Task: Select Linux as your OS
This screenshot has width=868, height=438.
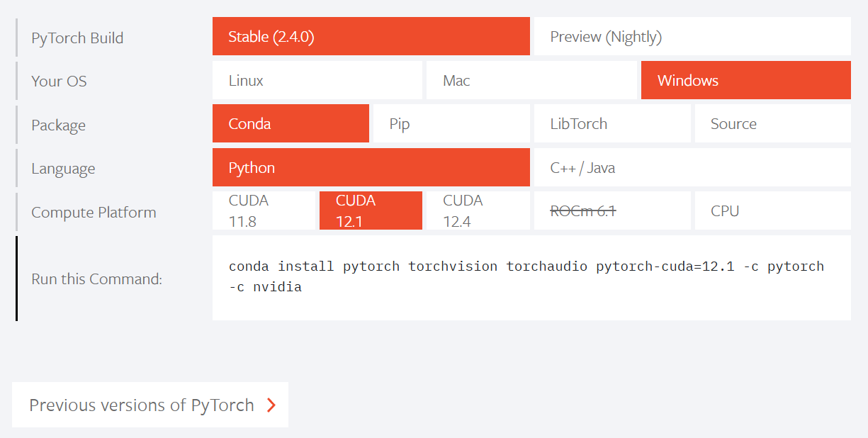Action: click(317, 80)
